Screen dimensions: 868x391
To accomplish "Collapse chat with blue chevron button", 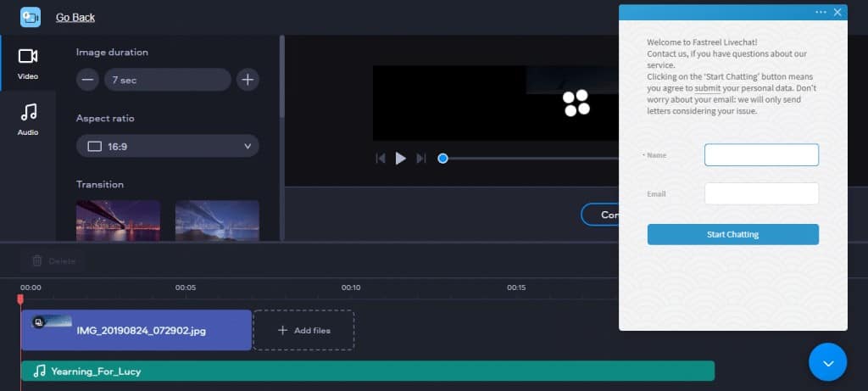I will coord(827,362).
